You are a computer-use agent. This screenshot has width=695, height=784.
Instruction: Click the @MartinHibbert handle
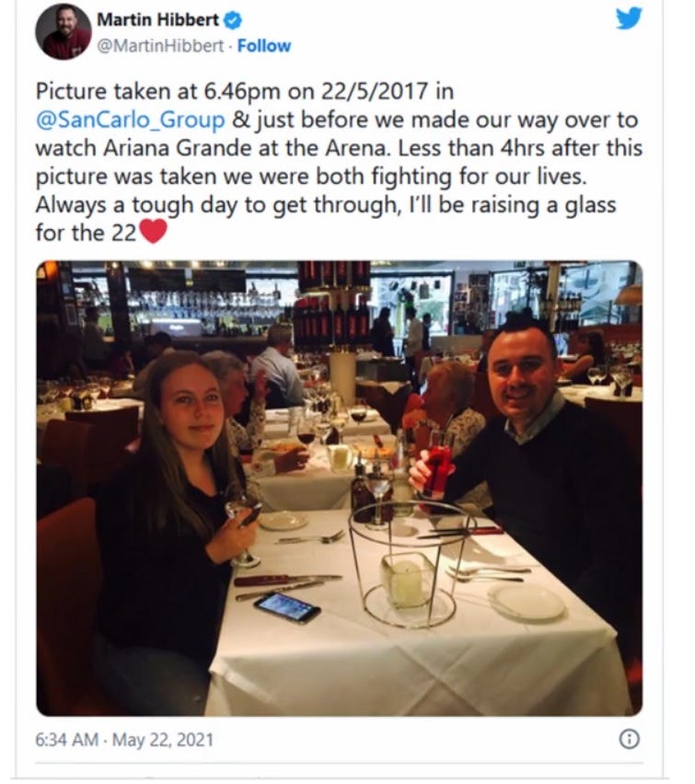click(x=159, y=46)
